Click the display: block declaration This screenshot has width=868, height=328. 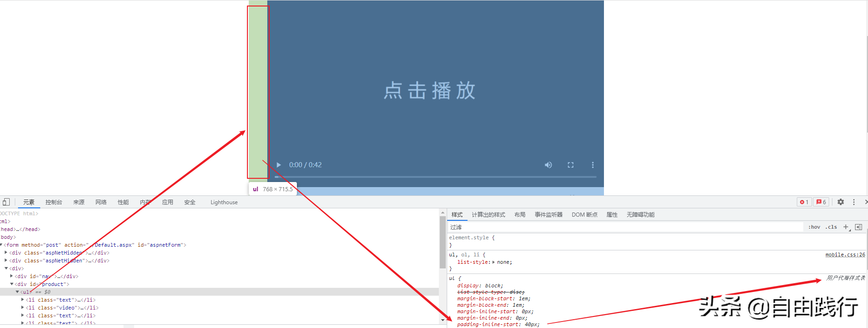pyautogui.click(x=480, y=285)
